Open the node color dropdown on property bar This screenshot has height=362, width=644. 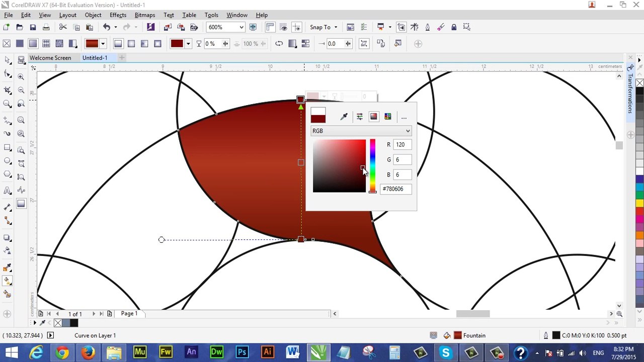pyautogui.click(x=188, y=44)
